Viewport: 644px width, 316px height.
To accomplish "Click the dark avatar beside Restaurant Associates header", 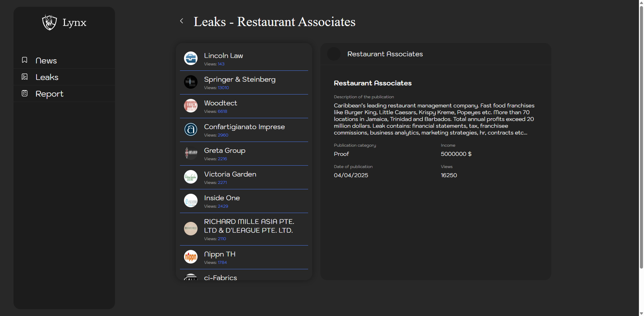I will pyautogui.click(x=334, y=54).
